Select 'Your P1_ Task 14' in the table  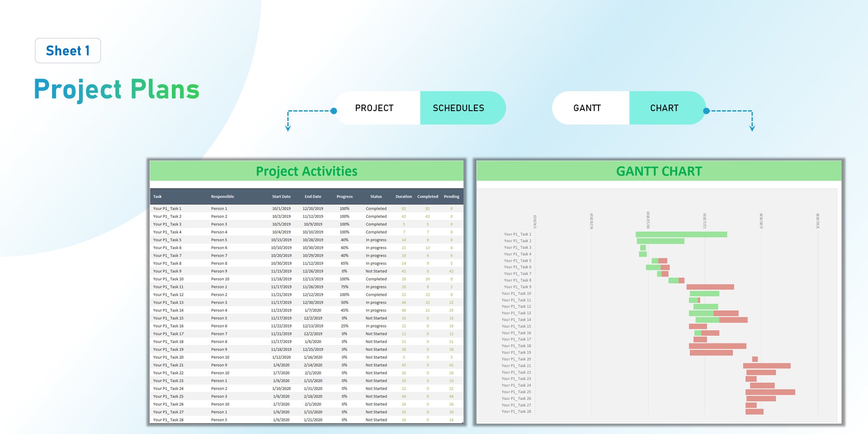click(x=168, y=310)
